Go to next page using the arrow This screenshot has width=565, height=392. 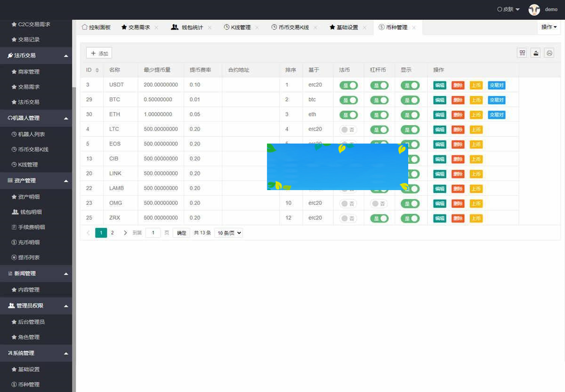(x=125, y=232)
